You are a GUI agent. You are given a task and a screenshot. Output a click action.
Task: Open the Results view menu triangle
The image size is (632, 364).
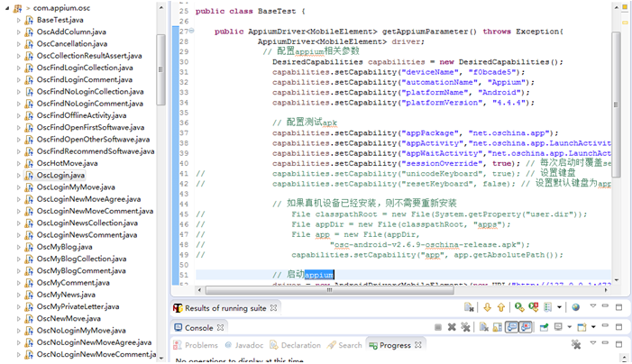593,306
